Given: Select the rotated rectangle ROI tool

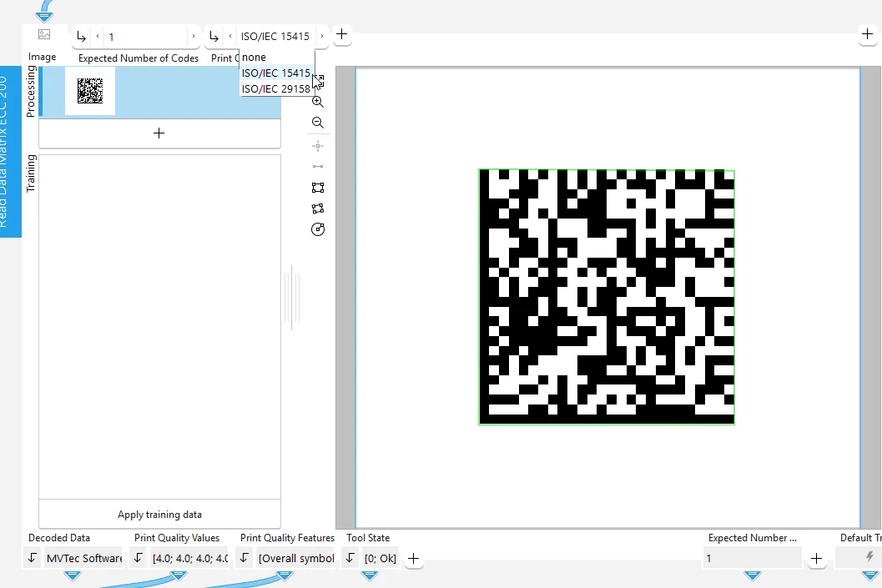Looking at the screenshot, I should (x=317, y=209).
